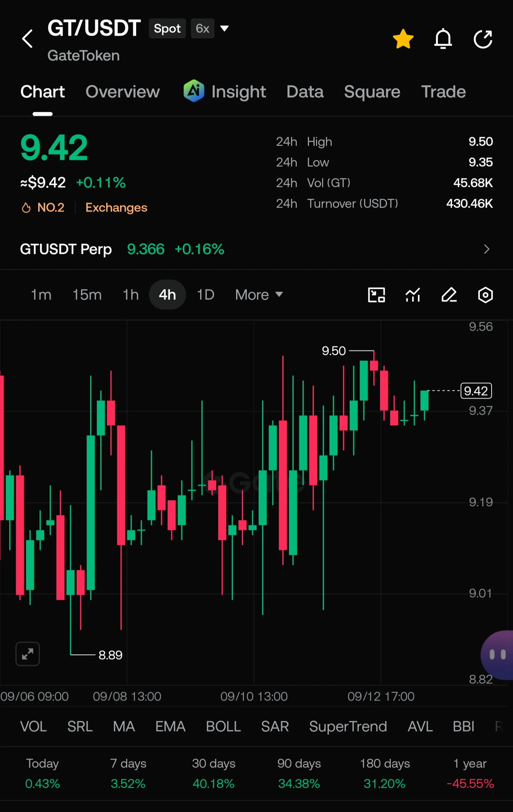Go to the Trade tab
Viewport: 513px width, 812px height.
tap(444, 92)
